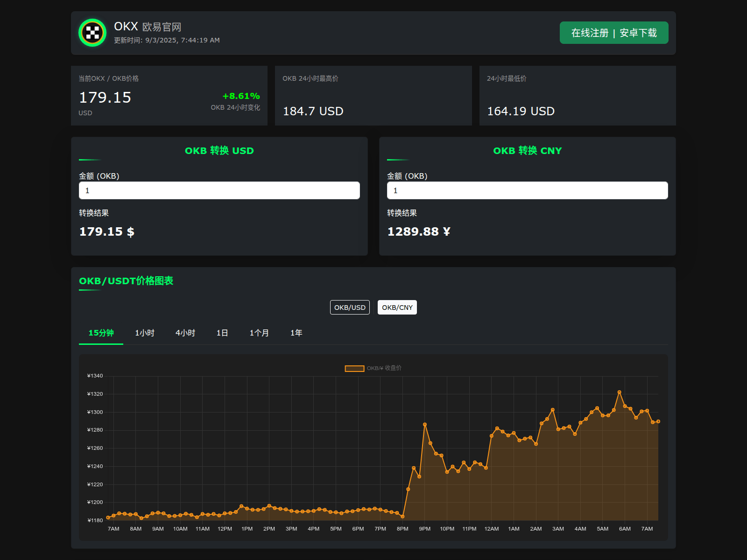This screenshot has height=560, width=747.
Task: Click the 在线注册 | 安卓下载 button
Action: (x=614, y=33)
